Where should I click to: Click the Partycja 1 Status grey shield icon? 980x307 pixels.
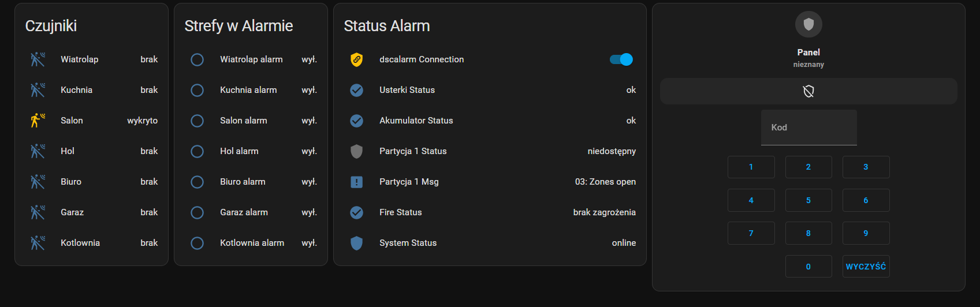coord(357,151)
